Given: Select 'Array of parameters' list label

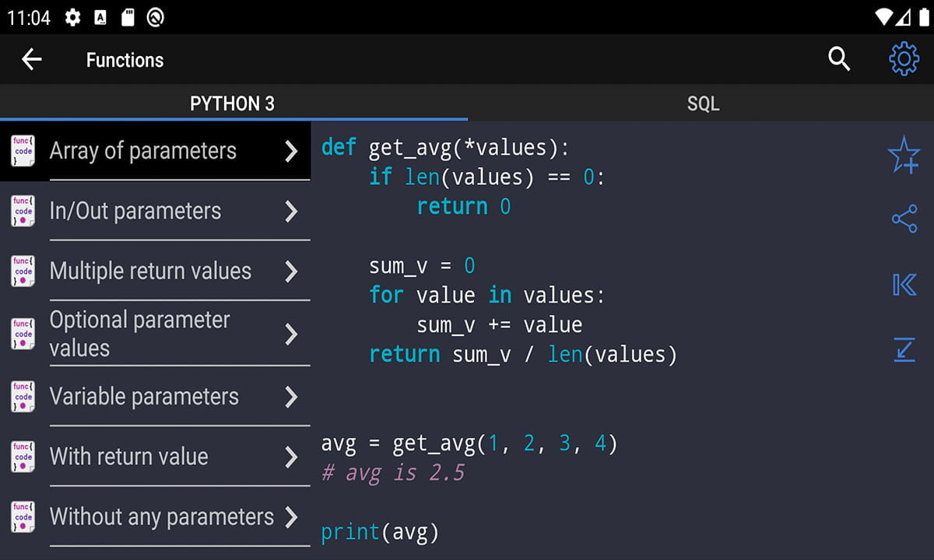Looking at the screenshot, I should (x=143, y=150).
